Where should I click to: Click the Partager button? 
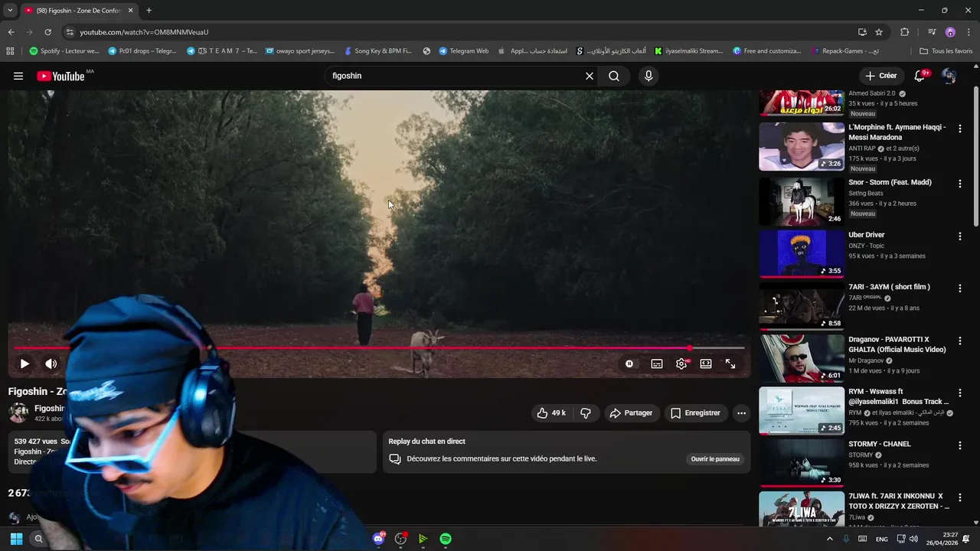(631, 413)
